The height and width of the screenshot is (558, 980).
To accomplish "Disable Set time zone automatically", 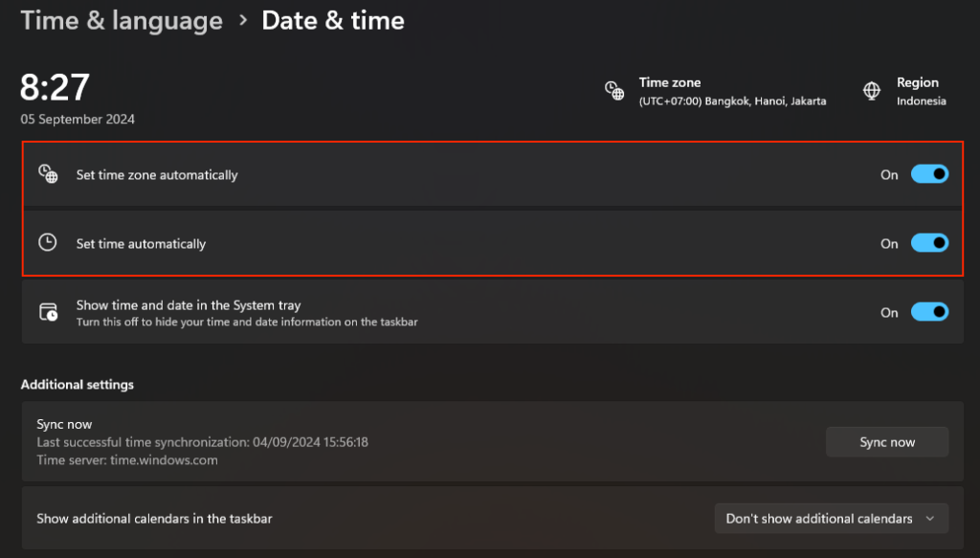I will pos(928,174).
